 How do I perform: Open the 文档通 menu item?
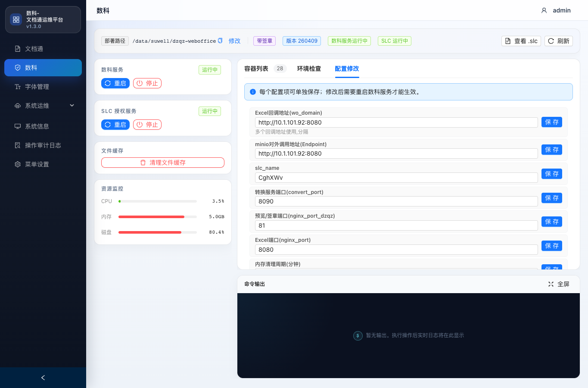tap(43, 49)
